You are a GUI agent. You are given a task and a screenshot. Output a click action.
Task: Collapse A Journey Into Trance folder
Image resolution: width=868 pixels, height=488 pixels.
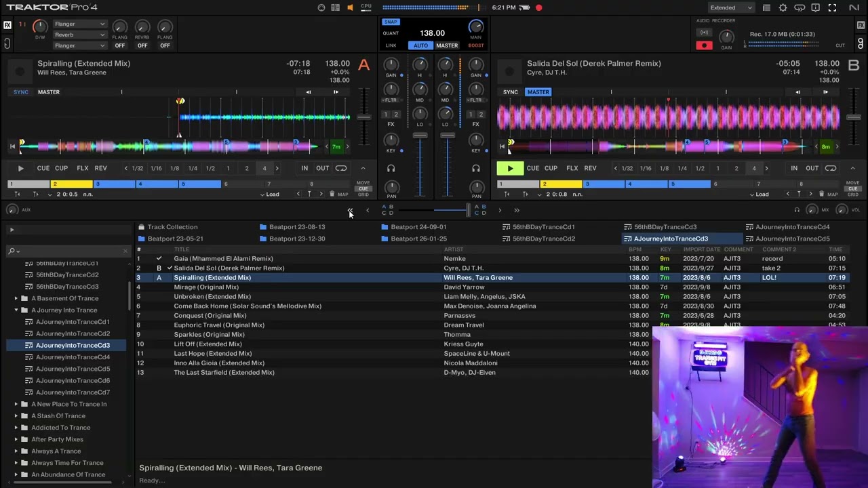click(x=16, y=310)
